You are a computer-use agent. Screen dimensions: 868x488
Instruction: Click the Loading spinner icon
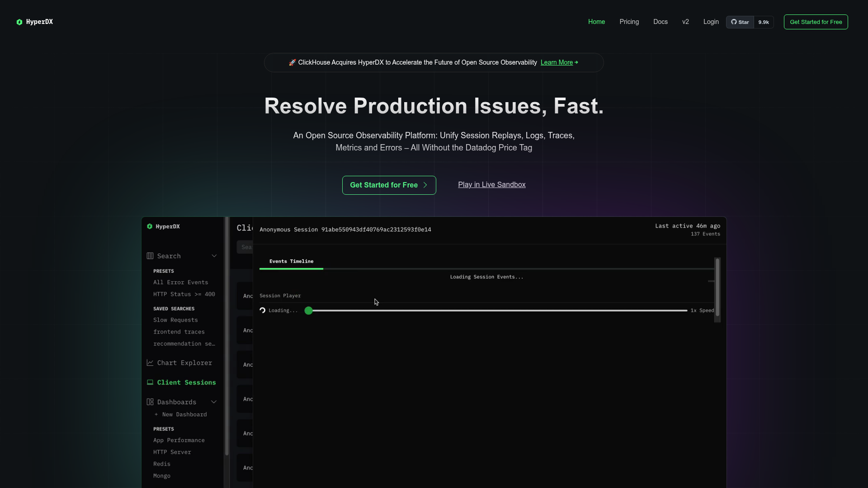tap(263, 310)
